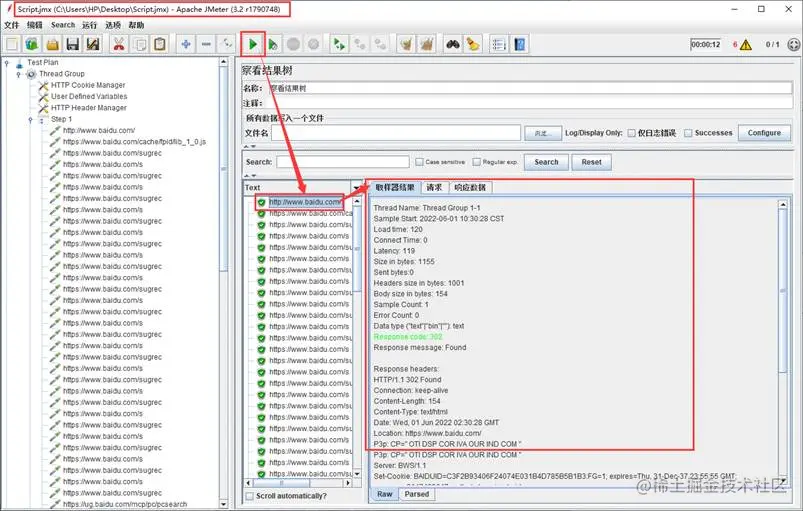Select the Raw tab at bottom
This screenshot has width=803, height=511.
click(385, 494)
